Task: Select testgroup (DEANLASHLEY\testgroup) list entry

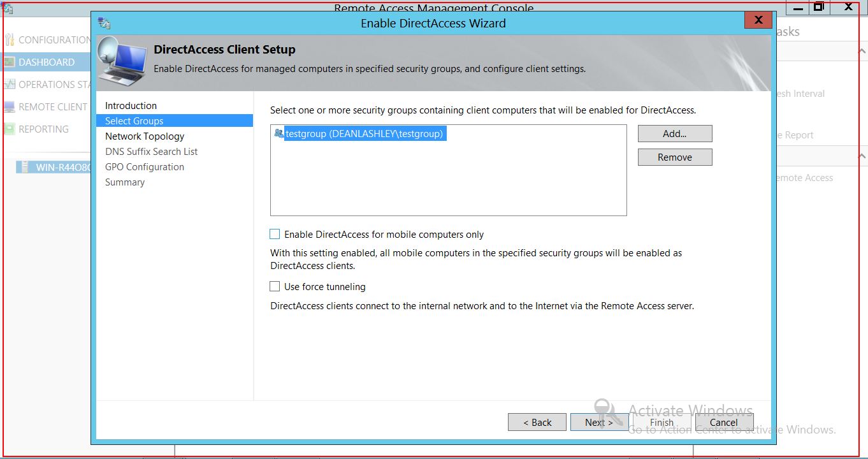Action: [x=364, y=134]
